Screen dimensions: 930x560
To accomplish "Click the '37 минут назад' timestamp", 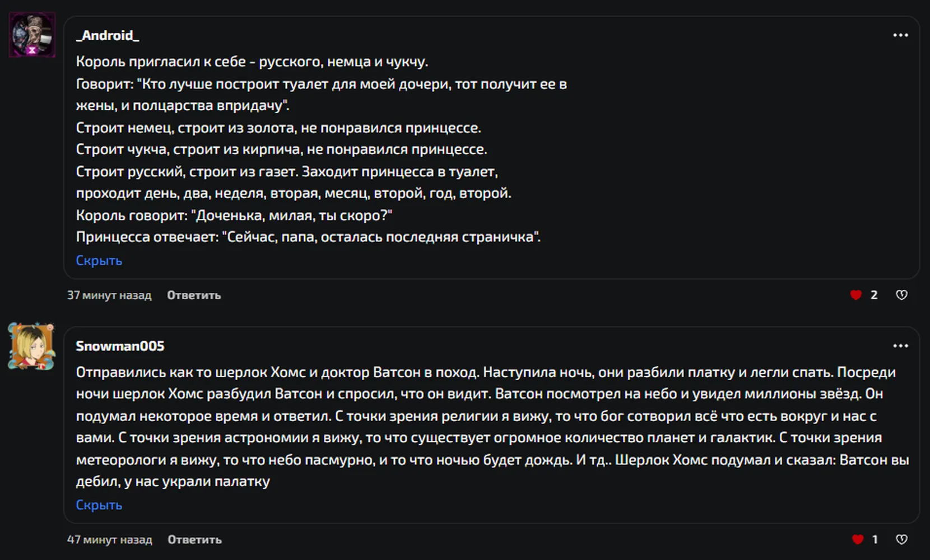I will tap(109, 295).
